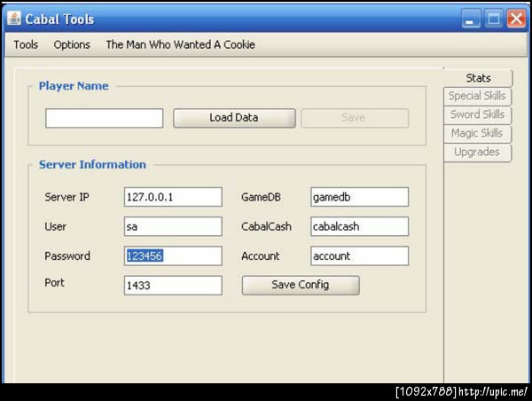Click the Save Config button
The width and height of the screenshot is (532, 401).
(301, 285)
